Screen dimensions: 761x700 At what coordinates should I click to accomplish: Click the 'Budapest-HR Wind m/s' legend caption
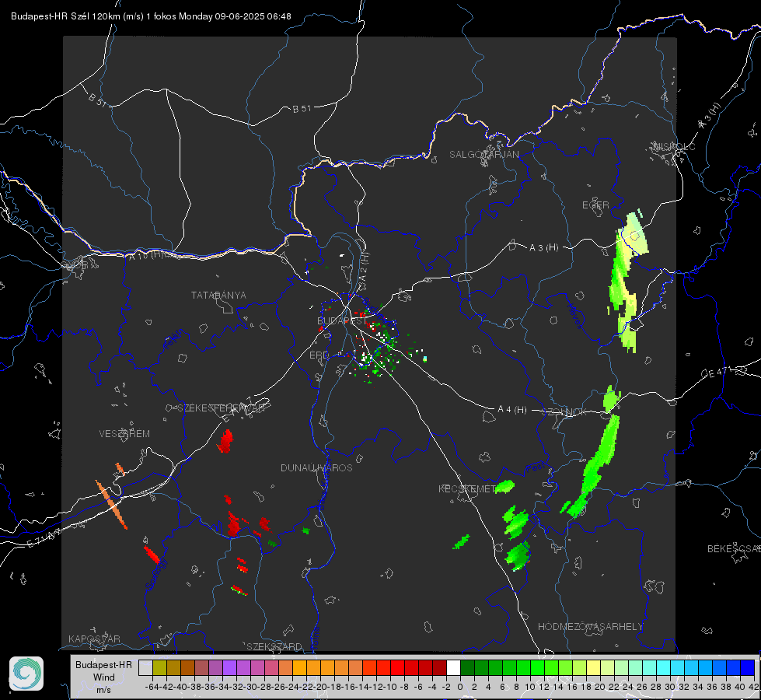[103, 677]
